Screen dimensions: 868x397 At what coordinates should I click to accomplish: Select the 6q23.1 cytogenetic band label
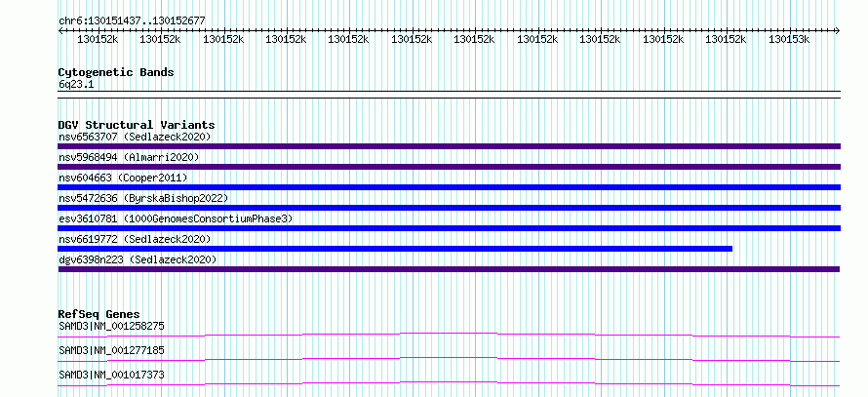[x=74, y=84]
